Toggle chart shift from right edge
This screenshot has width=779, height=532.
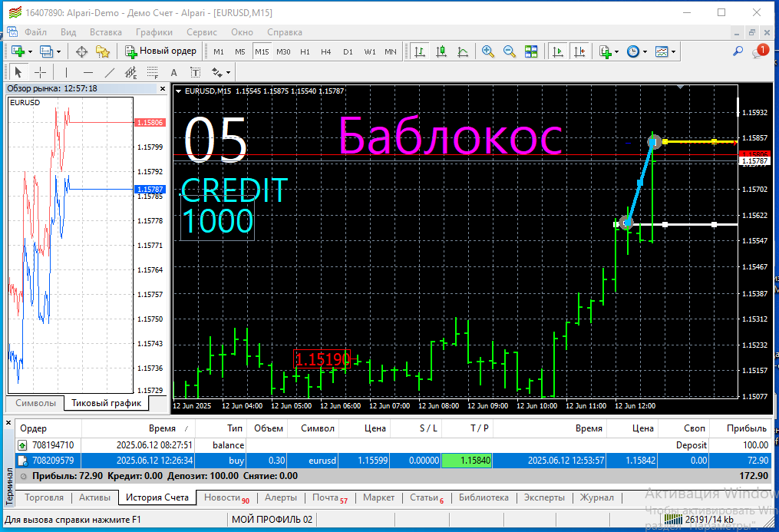[579, 51]
